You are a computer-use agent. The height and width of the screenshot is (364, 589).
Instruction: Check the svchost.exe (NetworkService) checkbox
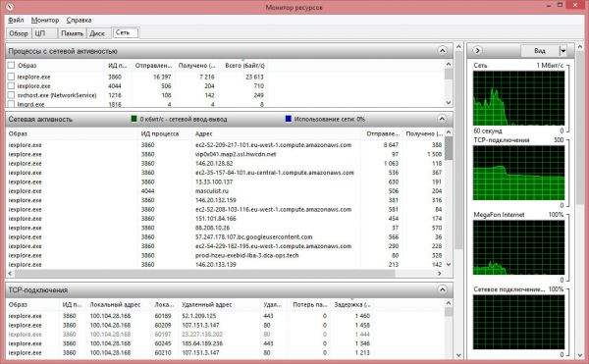[11, 95]
